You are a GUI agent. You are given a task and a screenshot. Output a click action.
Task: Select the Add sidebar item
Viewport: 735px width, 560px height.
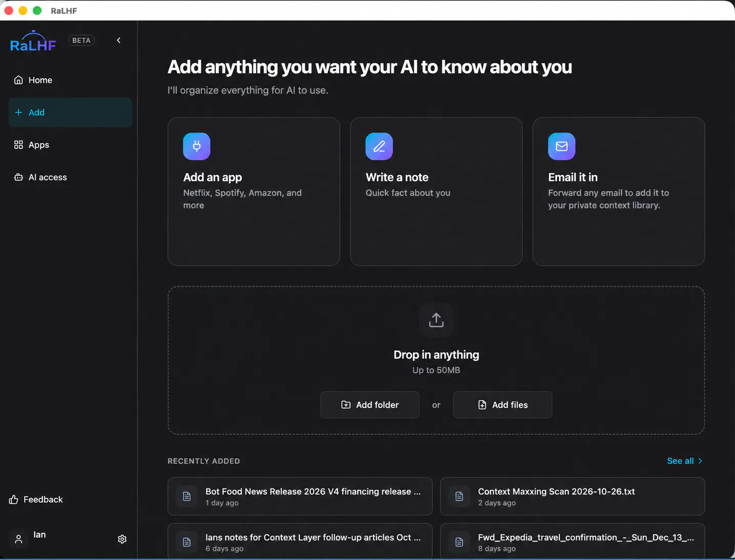[70, 113]
